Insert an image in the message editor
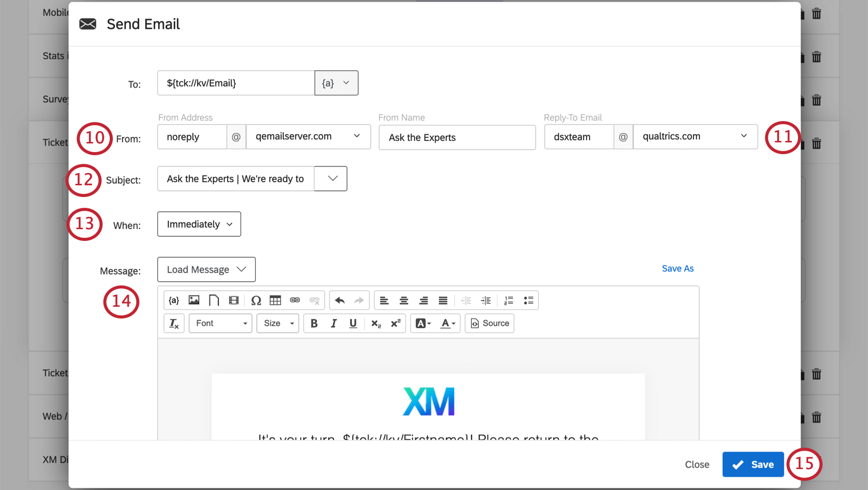 click(x=194, y=300)
